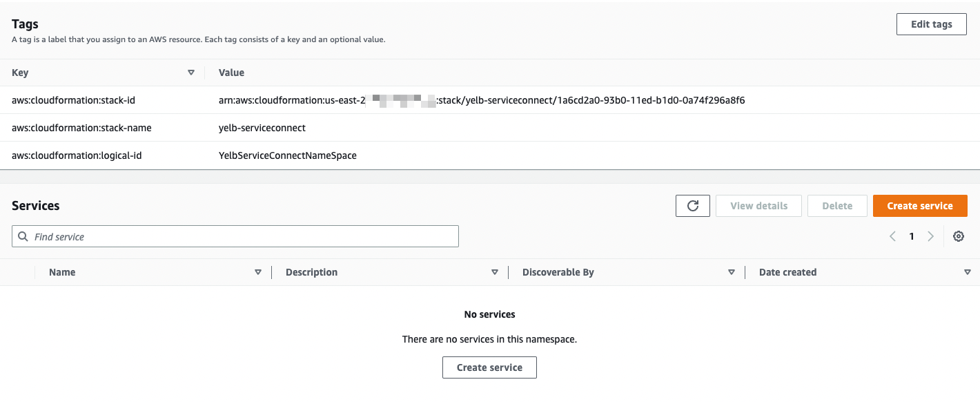Sort services by Description column arrow
Image resolution: width=980 pixels, height=402 pixels.
pos(495,272)
